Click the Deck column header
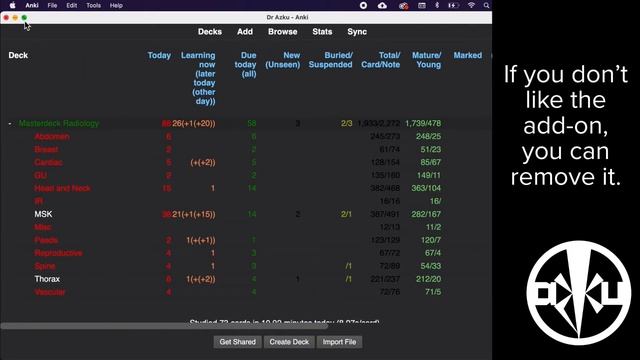640x360 pixels. pos(18,56)
